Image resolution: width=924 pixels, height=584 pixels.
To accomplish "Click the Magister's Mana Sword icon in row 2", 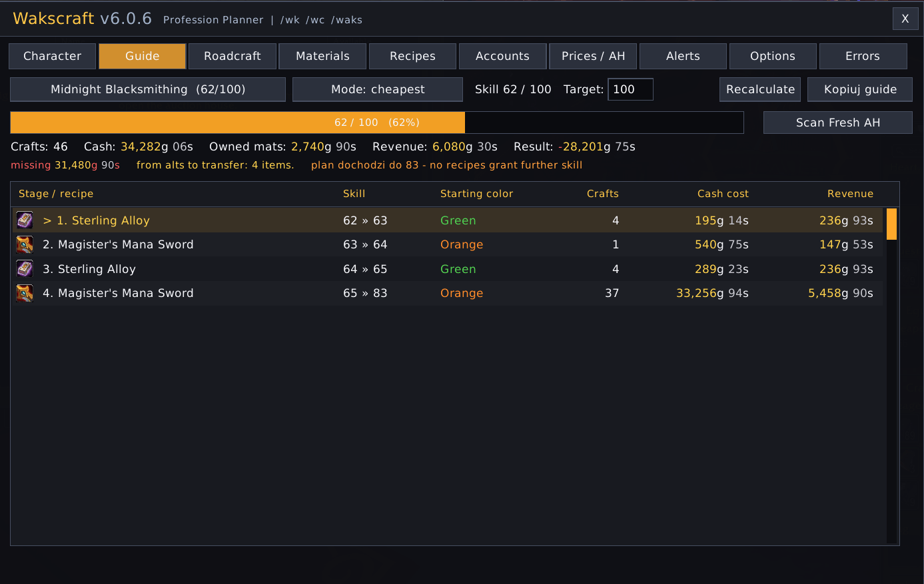I will [x=25, y=244].
